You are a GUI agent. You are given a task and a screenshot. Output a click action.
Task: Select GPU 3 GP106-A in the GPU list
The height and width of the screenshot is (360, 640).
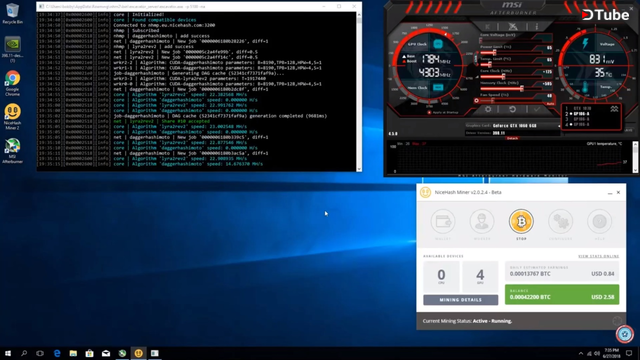point(578,119)
